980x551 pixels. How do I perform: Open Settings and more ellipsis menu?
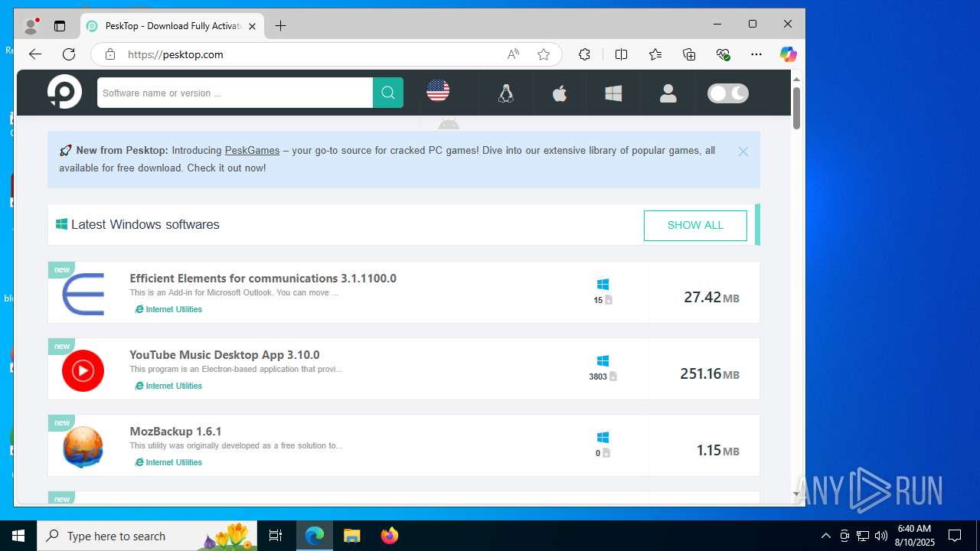756,54
